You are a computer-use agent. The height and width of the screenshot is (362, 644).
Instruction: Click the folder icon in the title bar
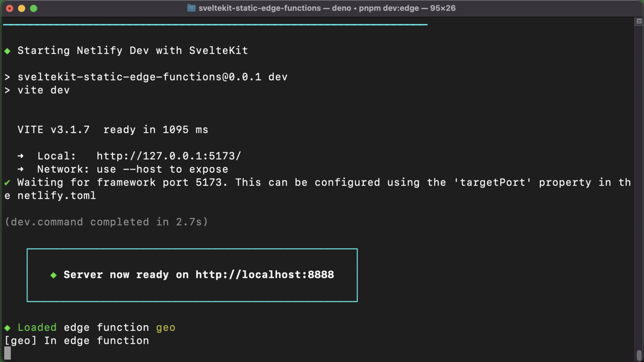[191, 8]
